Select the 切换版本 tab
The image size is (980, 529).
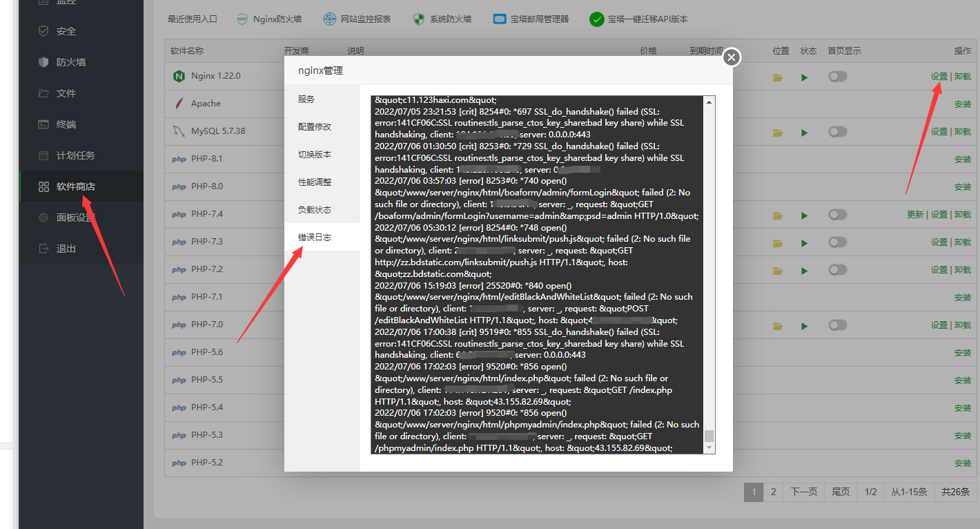click(x=322, y=154)
